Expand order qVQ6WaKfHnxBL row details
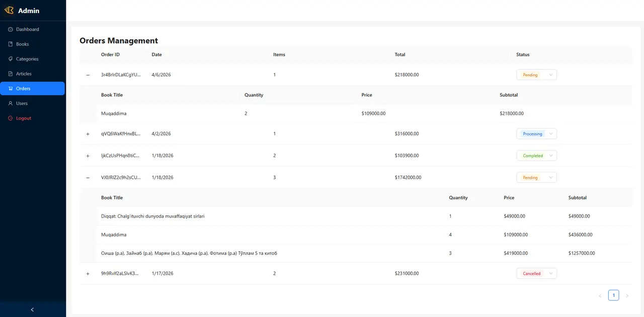The image size is (644, 317). (88, 134)
